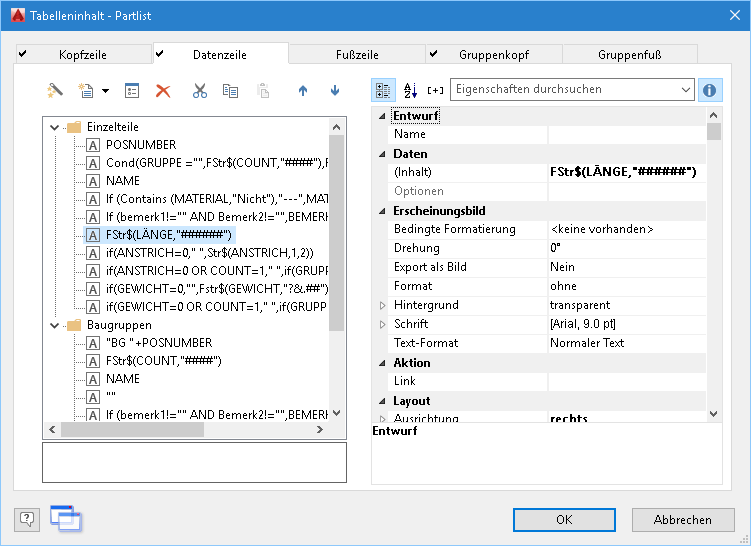This screenshot has height=546, width=751.
Task: Collapse the Aktion property section
Action: pyautogui.click(x=382, y=363)
